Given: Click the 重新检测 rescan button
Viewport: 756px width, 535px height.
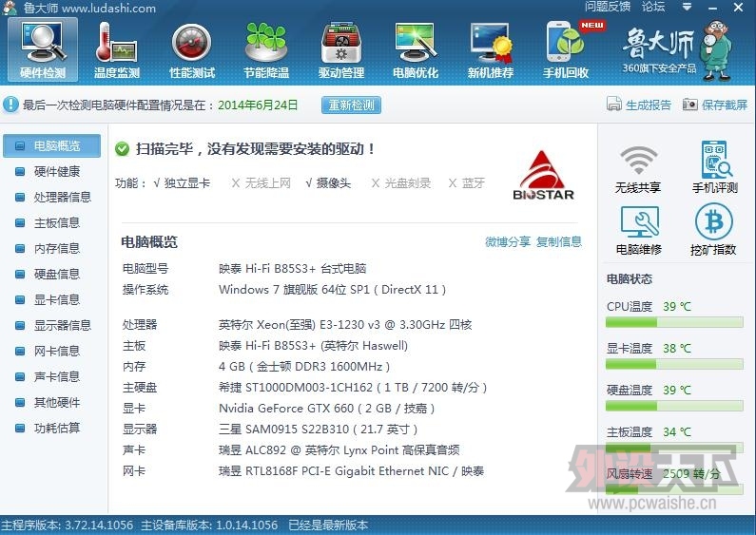Looking at the screenshot, I should click(352, 105).
